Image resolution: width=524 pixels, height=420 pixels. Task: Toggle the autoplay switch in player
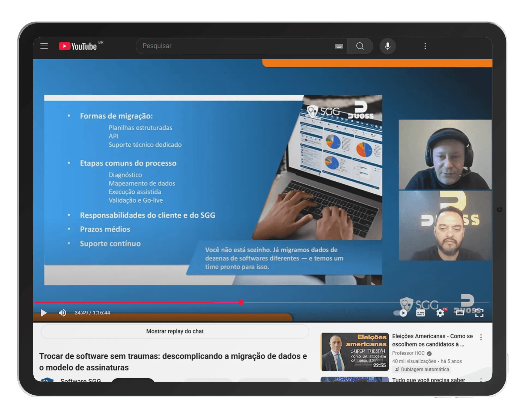[x=400, y=313]
